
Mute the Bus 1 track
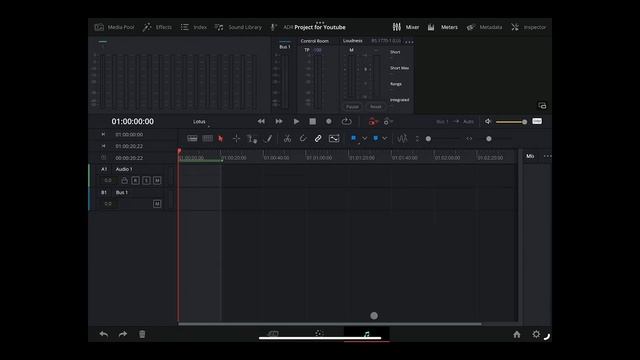[157, 204]
